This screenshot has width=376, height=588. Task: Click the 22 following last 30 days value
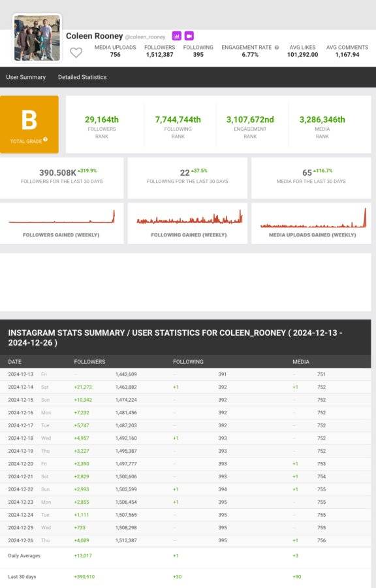(185, 172)
